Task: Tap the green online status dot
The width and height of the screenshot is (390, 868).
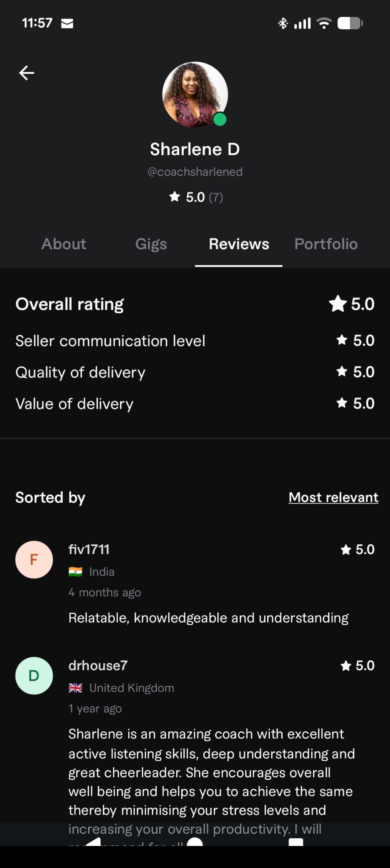Action: 220,120
